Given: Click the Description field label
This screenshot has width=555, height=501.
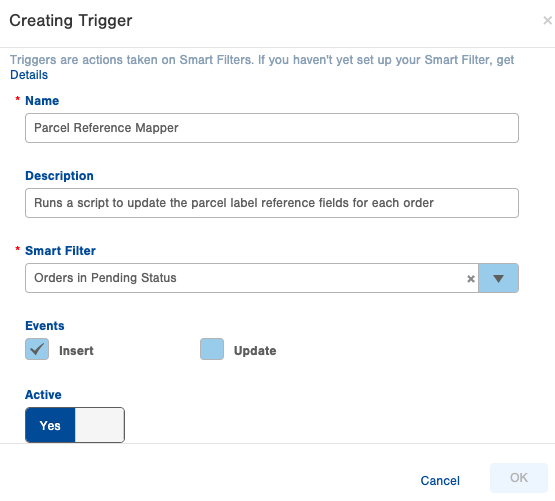Looking at the screenshot, I should tap(59, 176).
